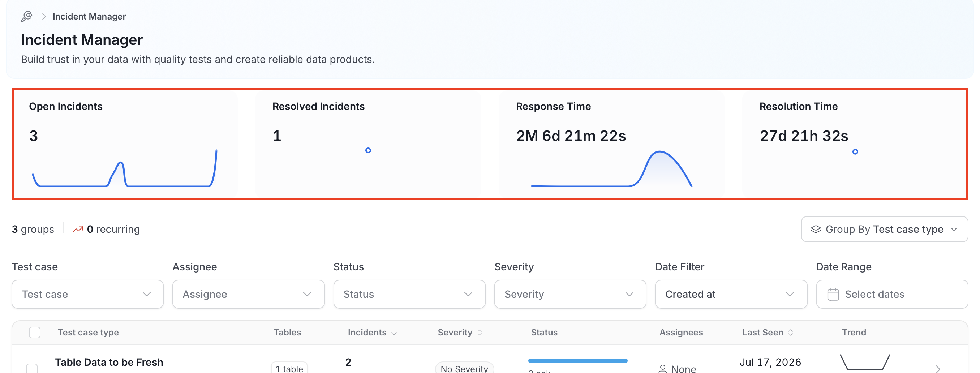Click the "2M 6d 21m 22s" response time value
The image size is (980, 373).
pyautogui.click(x=571, y=136)
